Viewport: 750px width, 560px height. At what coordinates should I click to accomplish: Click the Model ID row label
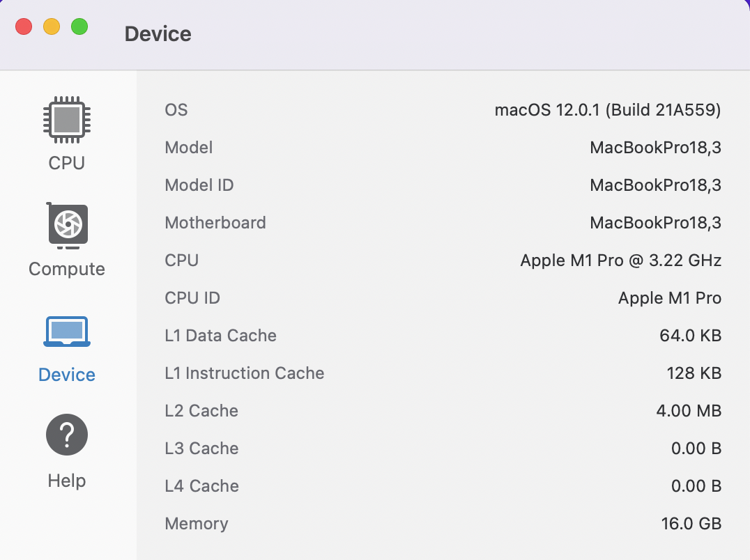pyautogui.click(x=199, y=185)
